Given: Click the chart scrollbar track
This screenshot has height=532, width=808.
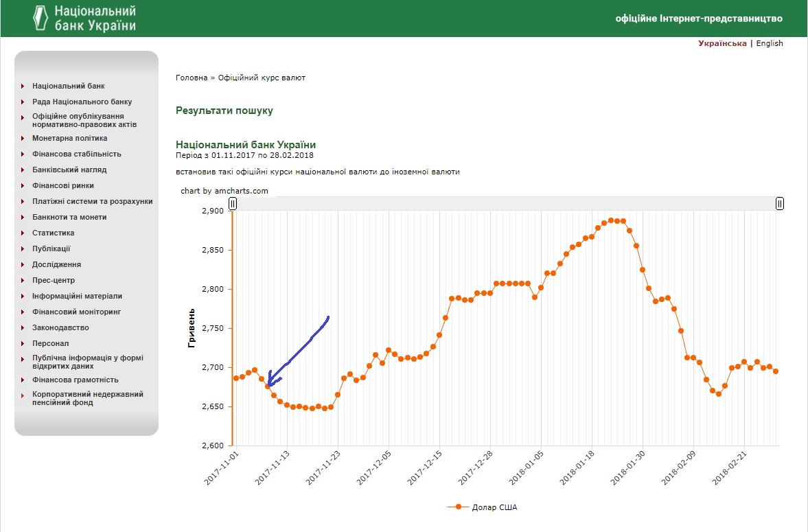Looking at the screenshot, I should 506,204.
